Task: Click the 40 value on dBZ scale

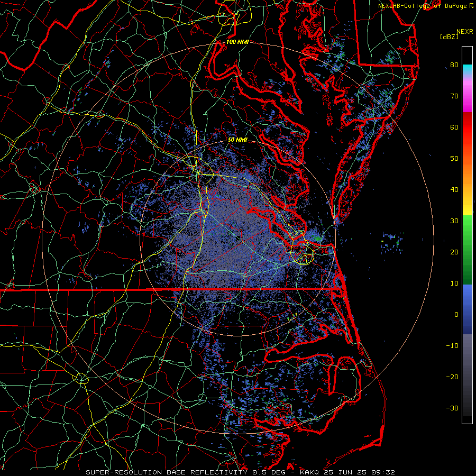Action: [x=454, y=190]
